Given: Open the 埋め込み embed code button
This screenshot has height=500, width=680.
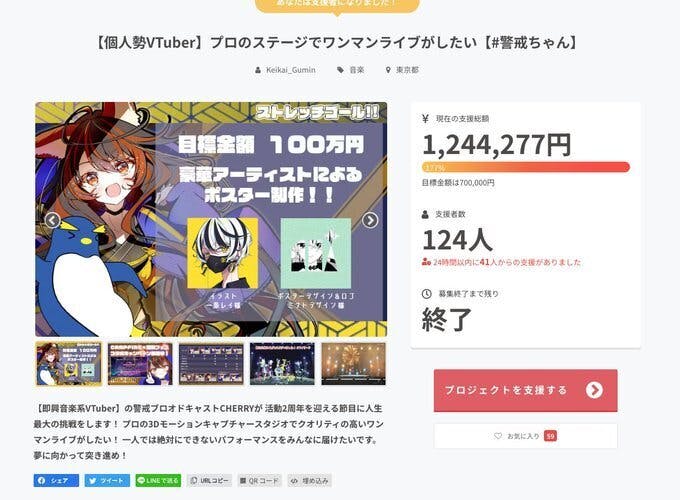Looking at the screenshot, I should pyautogui.click(x=310, y=480).
